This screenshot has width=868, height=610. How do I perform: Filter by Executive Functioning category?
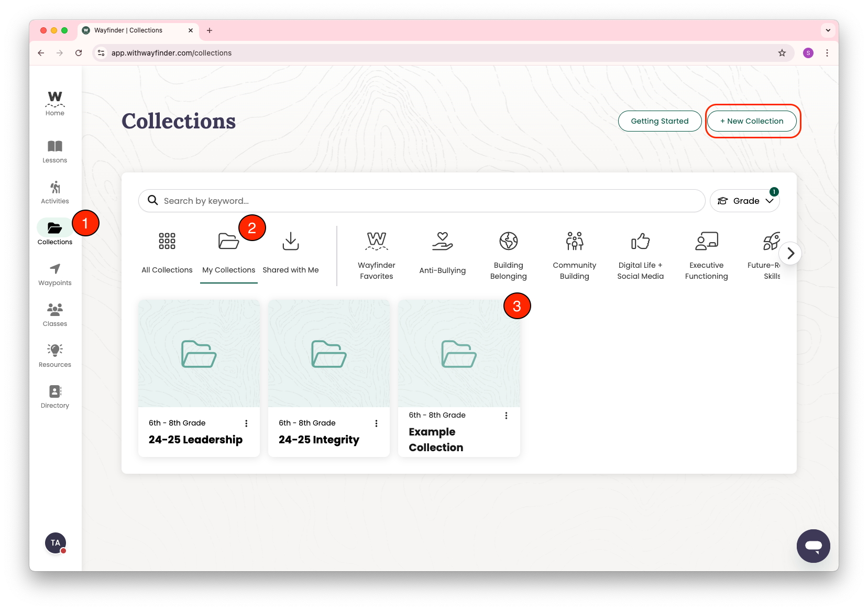pyautogui.click(x=707, y=256)
